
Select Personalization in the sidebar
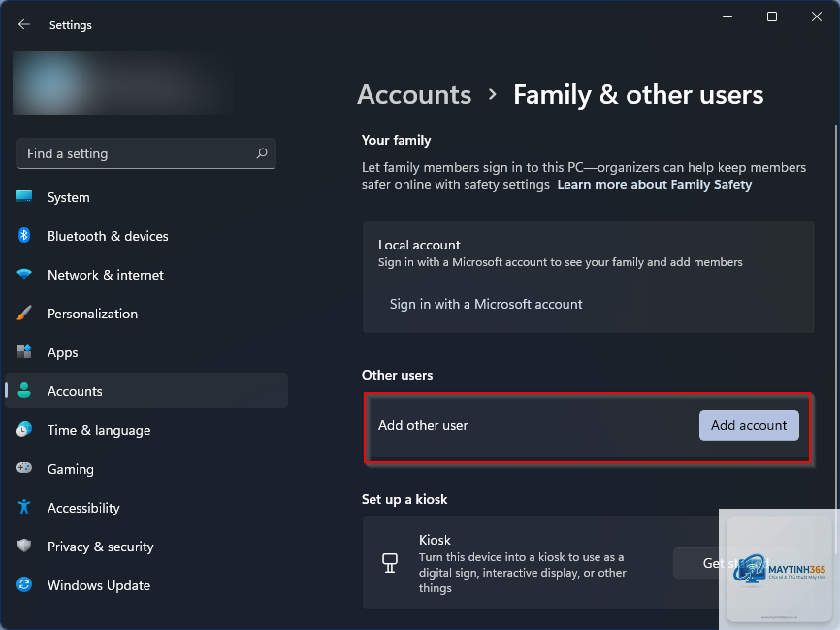tap(146, 314)
